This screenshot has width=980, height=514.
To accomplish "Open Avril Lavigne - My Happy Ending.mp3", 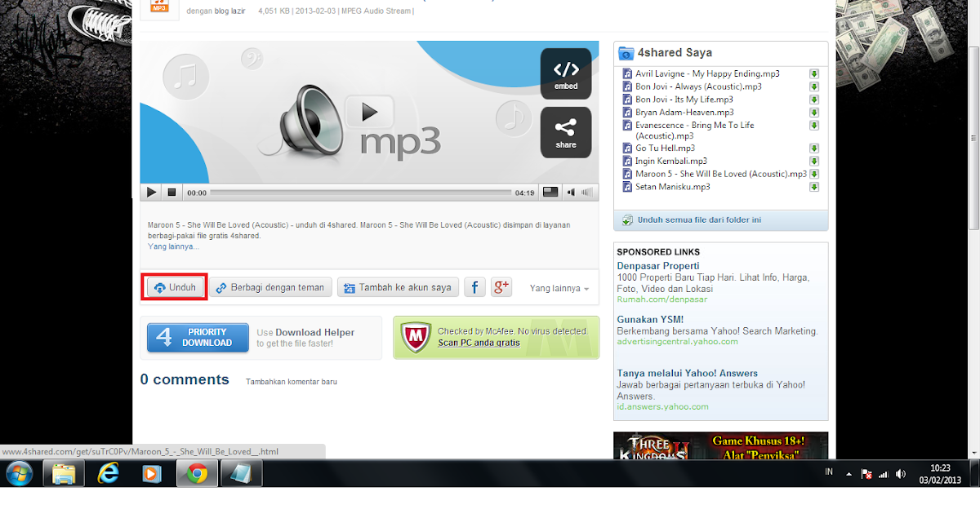I will 707,73.
